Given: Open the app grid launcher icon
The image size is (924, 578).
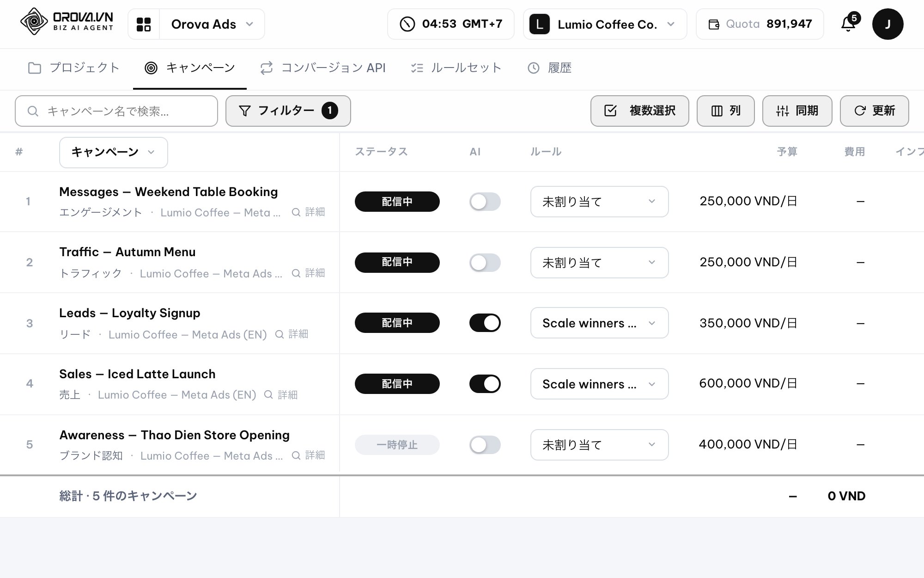Looking at the screenshot, I should [144, 24].
